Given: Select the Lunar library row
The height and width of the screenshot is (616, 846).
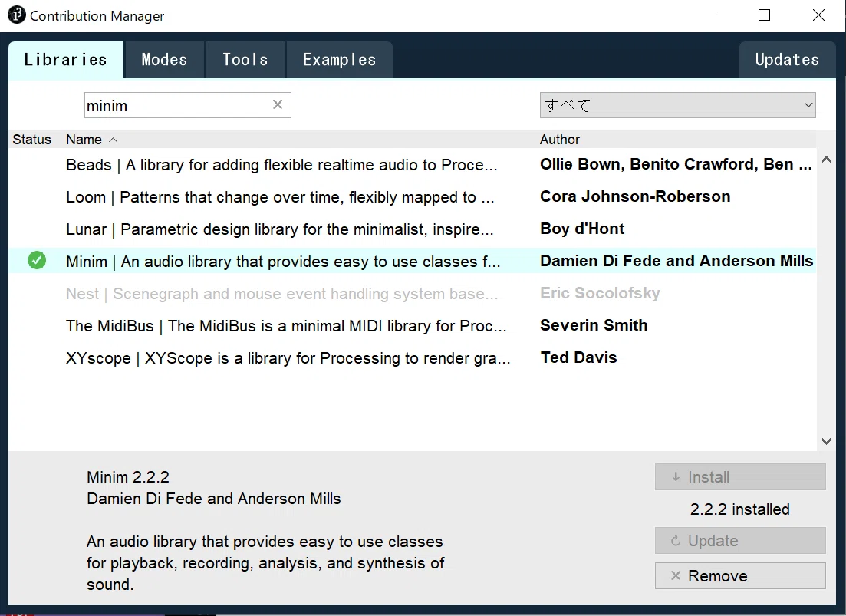Looking at the screenshot, I should (412, 229).
